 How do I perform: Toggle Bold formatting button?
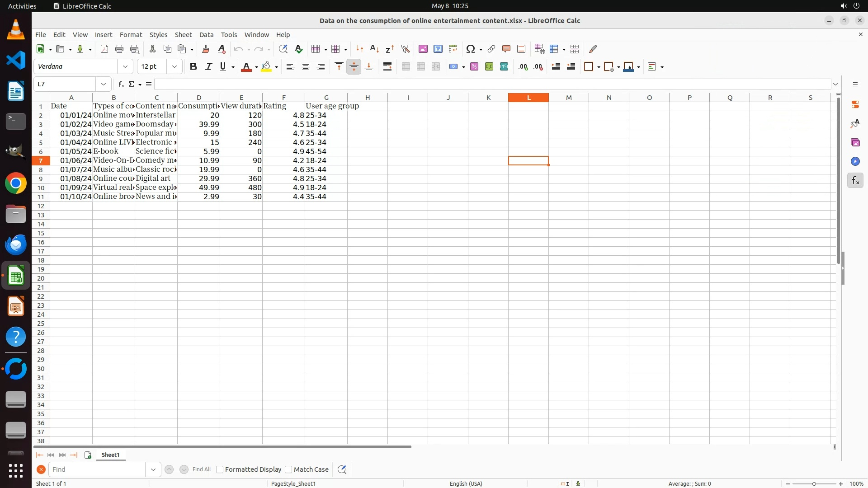click(x=193, y=67)
